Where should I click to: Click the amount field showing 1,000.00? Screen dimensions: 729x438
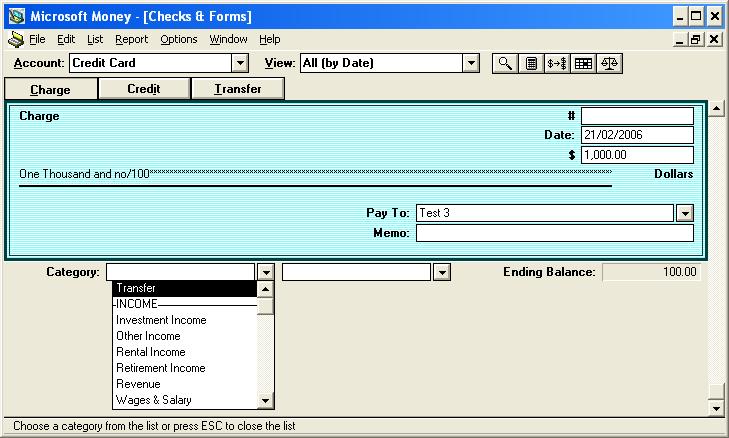pos(637,155)
